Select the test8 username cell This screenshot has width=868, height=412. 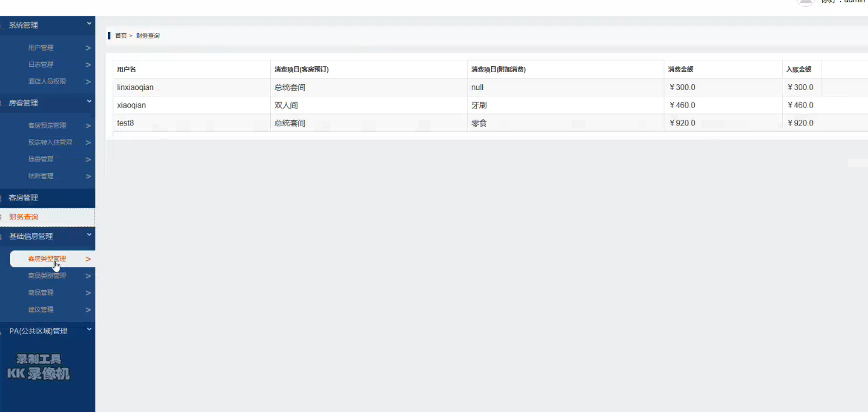coord(125,123)
